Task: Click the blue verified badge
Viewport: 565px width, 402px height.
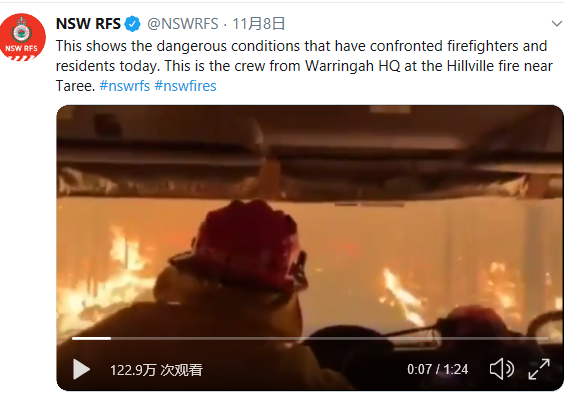Action: click(132, 24)
